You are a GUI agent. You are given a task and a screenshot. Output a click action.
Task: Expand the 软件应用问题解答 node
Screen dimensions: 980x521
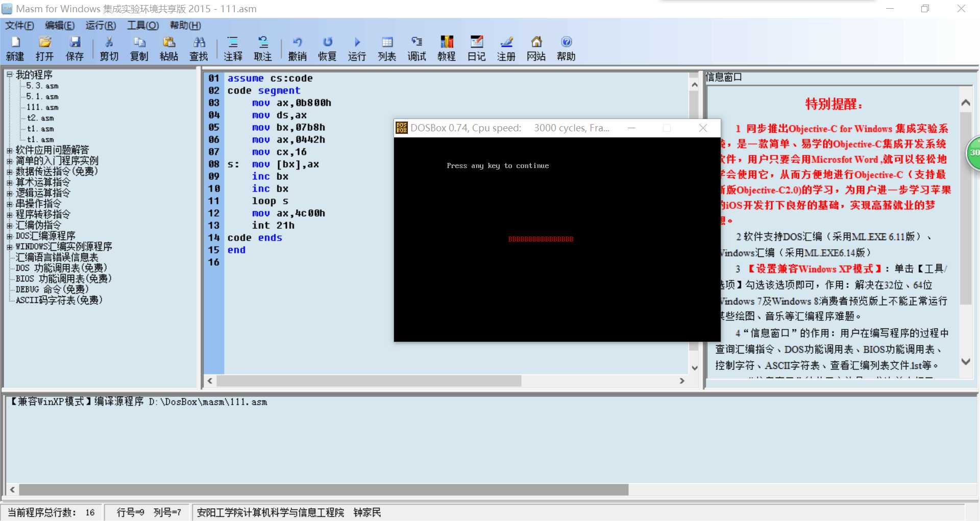coord(9,150)
